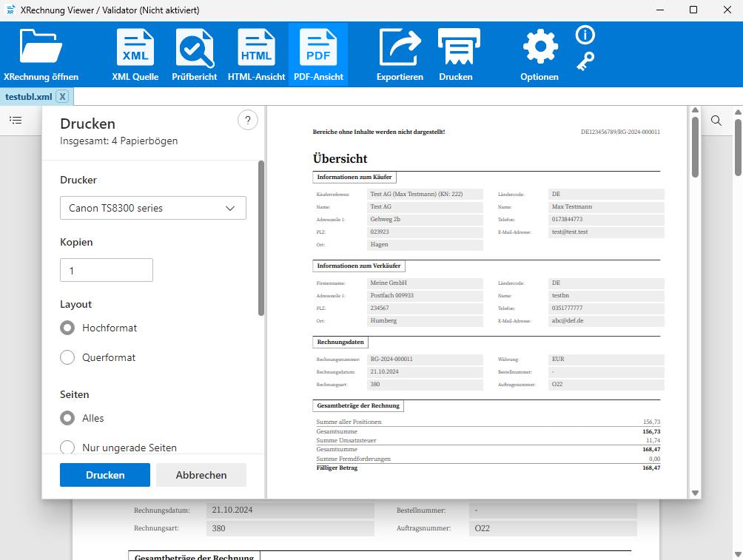Select Querformat layout option

67,357
